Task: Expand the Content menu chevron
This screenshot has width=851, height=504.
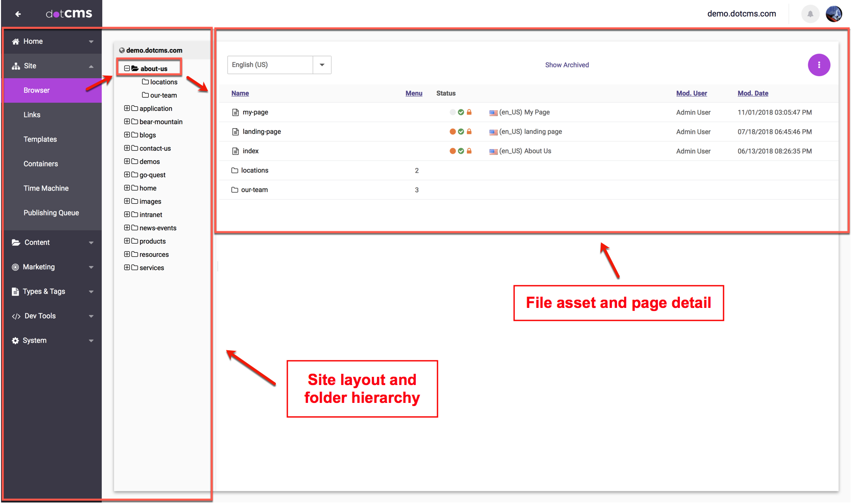Action: [x=91, y=243]
